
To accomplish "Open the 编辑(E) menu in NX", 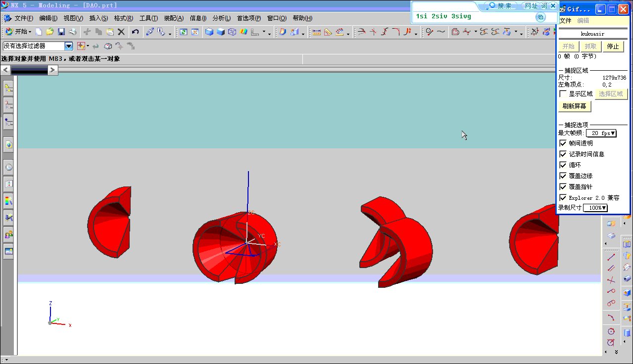I will [49, 18].
